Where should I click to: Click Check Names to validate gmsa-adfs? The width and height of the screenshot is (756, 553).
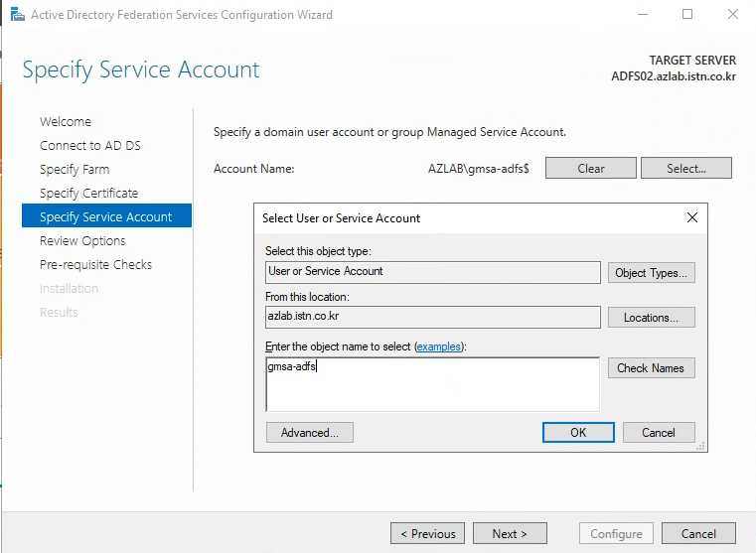[x=651, y=368]
